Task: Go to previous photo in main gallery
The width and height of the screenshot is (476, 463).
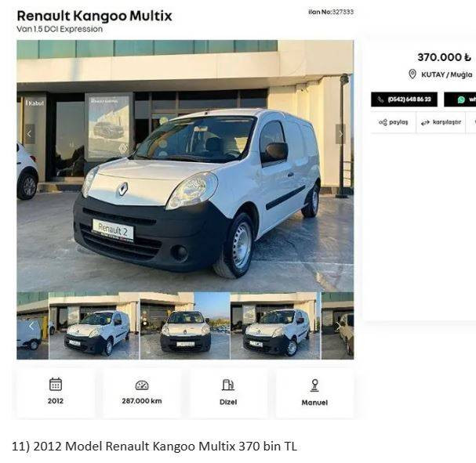Action: 30,134
